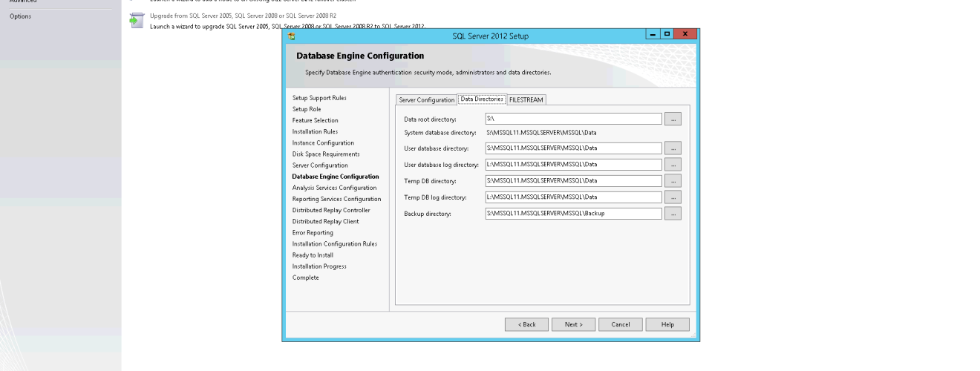Click the SQL Server Setup title bar icon

click(x=292, y=36)
